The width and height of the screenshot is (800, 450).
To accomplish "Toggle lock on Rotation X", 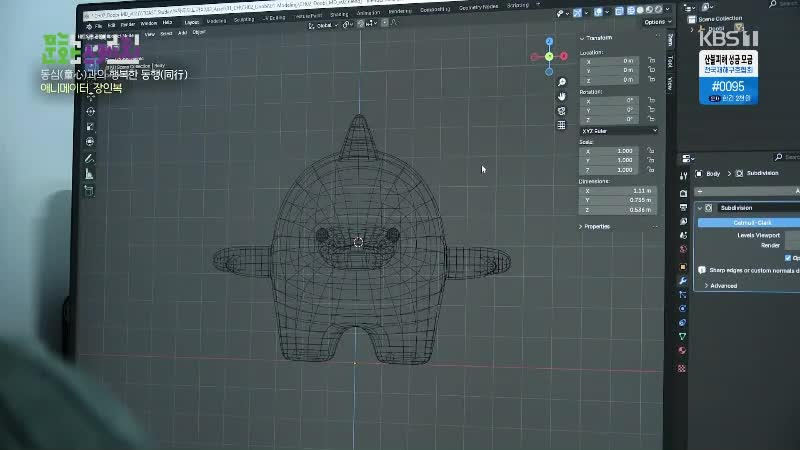I will [x=651, y=100].
